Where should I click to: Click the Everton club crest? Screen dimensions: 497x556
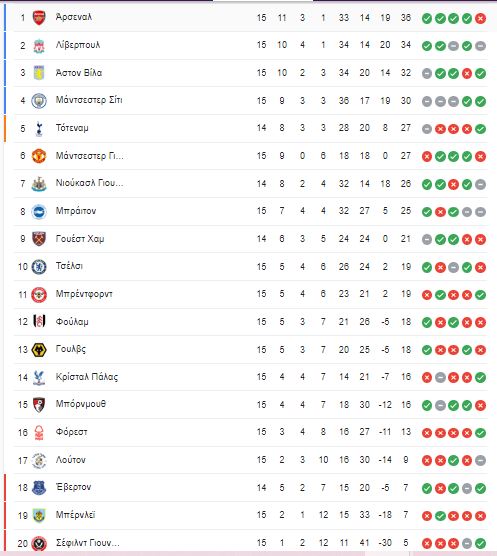click(x=39, y=488)
